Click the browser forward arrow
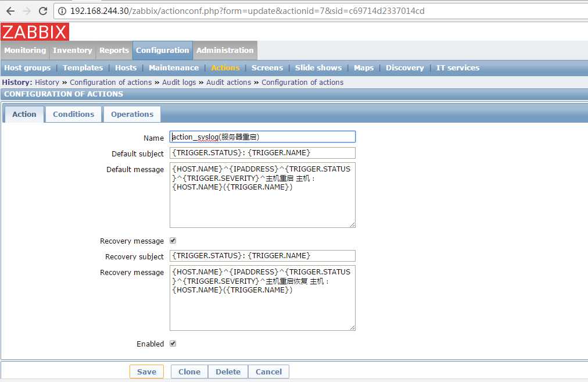The image size is (588, 382). coord(27,11)
